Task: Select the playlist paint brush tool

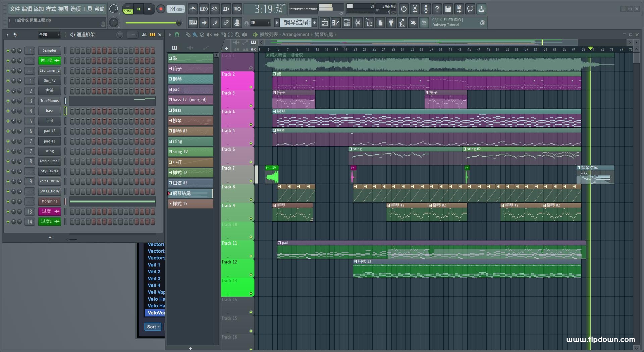Action: pyautogui.click(x=195, y=35)
